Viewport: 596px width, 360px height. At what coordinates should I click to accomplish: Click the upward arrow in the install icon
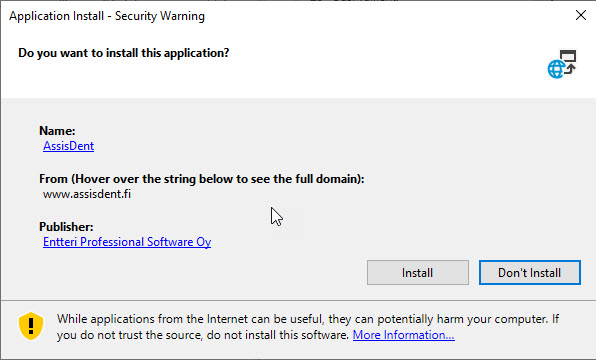click(571, 68)
